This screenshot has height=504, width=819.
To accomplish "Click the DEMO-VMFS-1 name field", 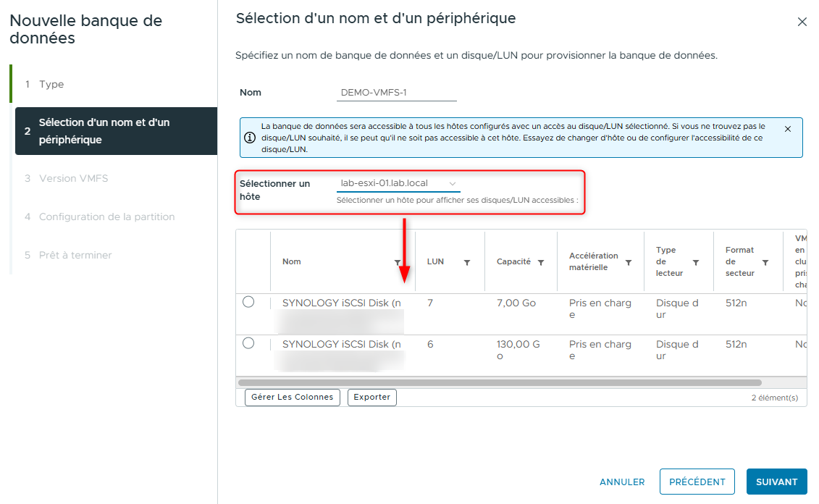I will tap(396, 92).
